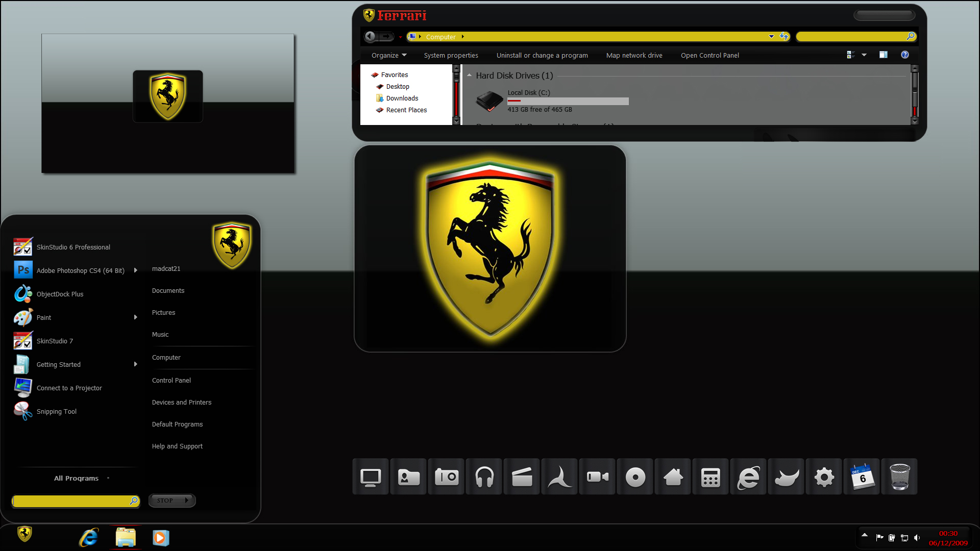This screenshot has height=551, width=980.
Task: Open the headphones music dock icon
Action: pos(484,477)
